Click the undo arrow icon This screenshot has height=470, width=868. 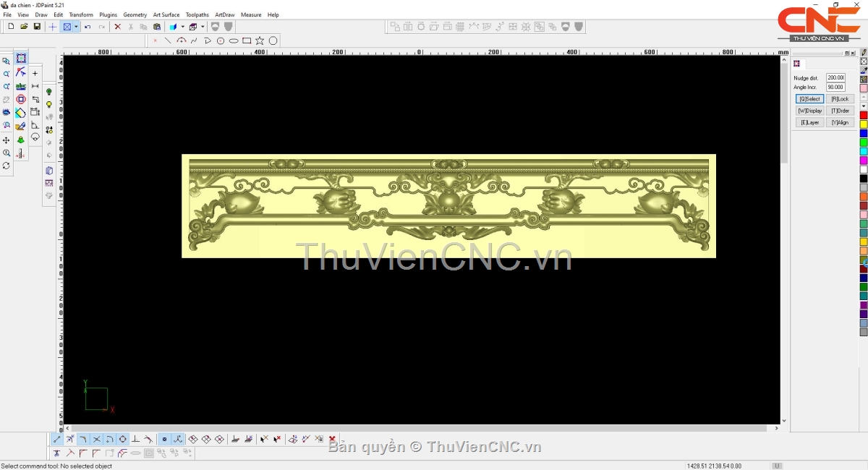click(x=88, y=27)
